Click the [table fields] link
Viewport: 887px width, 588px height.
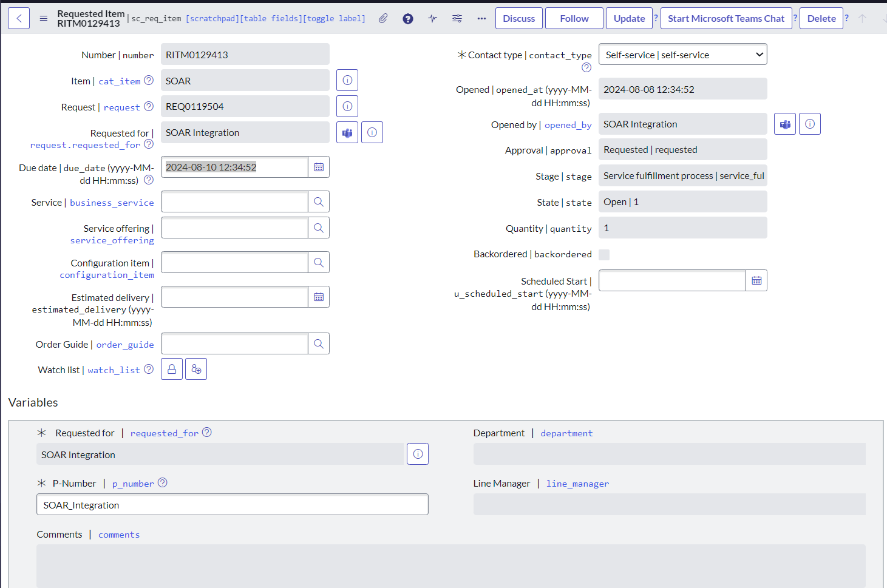click(270, 19)
